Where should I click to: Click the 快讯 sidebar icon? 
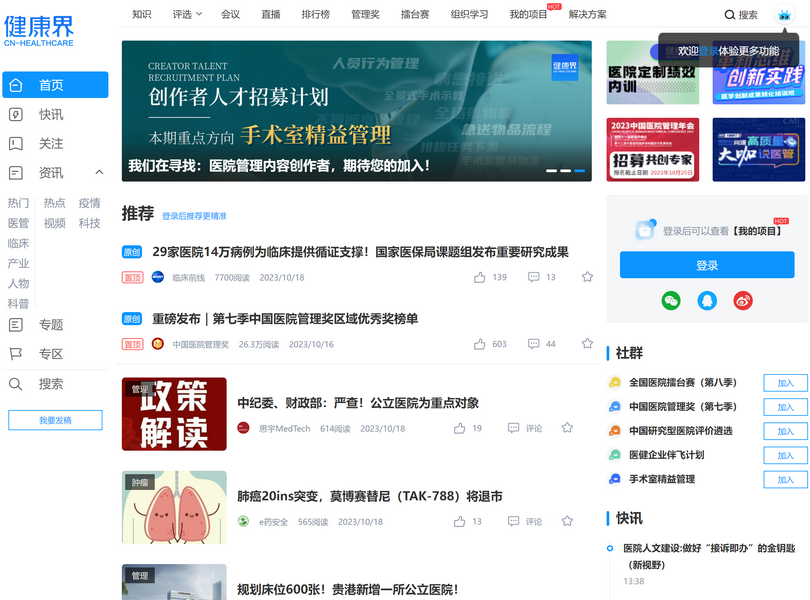[16, 115]
